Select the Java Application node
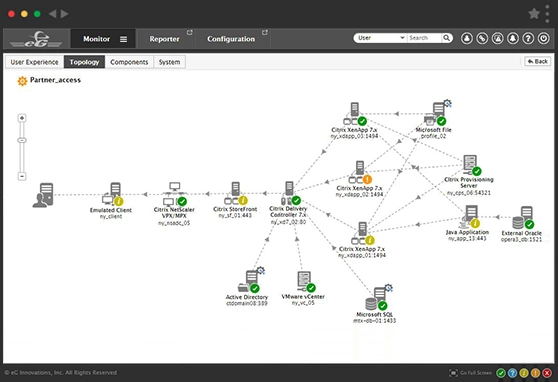 tap(470, 216)
